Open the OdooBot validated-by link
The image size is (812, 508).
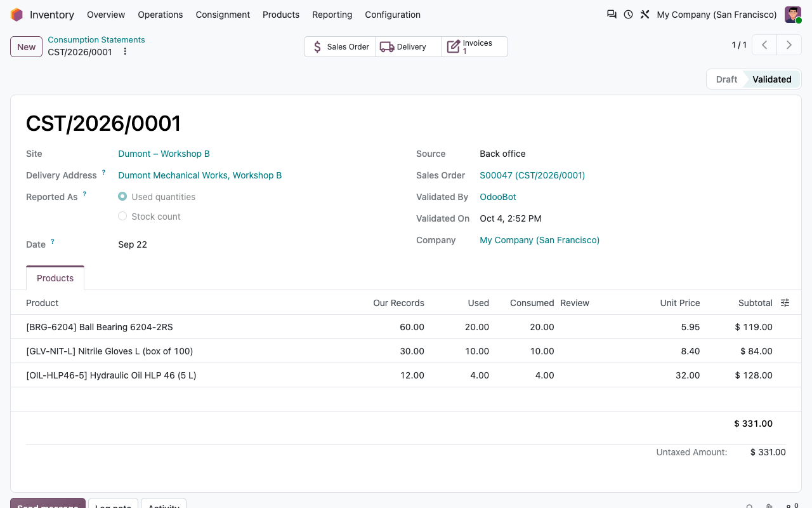(x=498, y=197)
